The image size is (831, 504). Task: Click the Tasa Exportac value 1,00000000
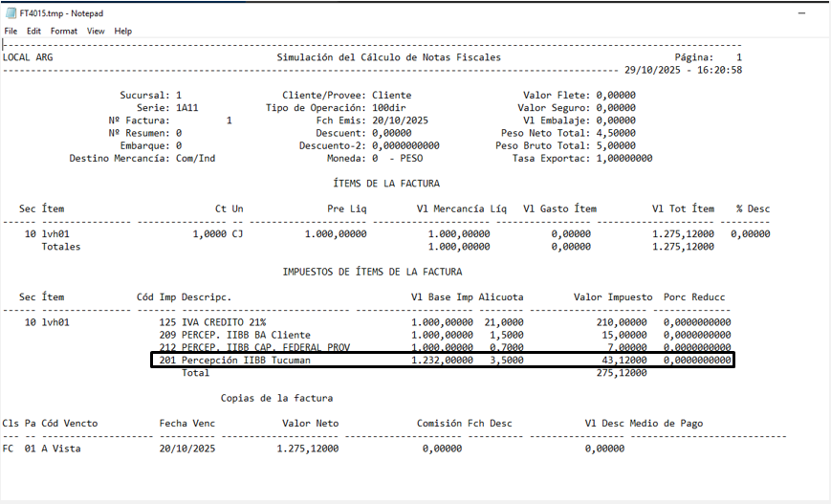coord(624,159)
